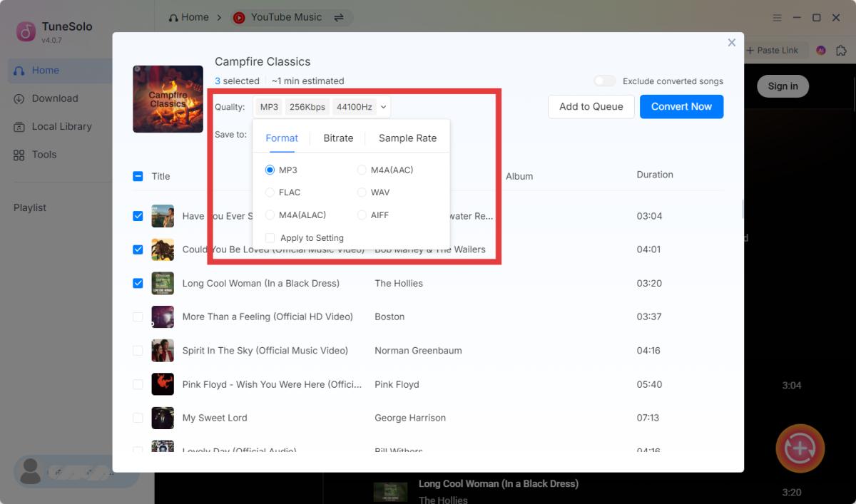Click the Could You Be Loved thumbnail
This screenshot has height=504, width=856.
[163, 250]
